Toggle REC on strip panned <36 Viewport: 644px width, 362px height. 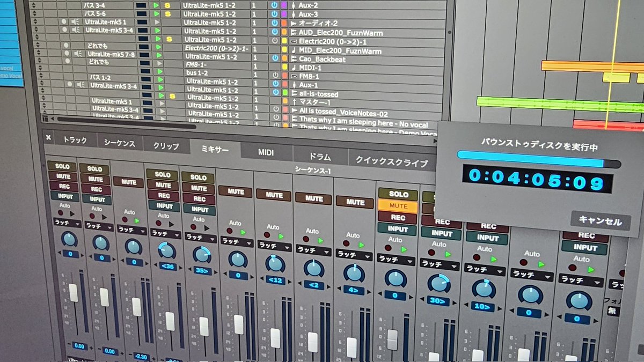click(x=163, y=196)
